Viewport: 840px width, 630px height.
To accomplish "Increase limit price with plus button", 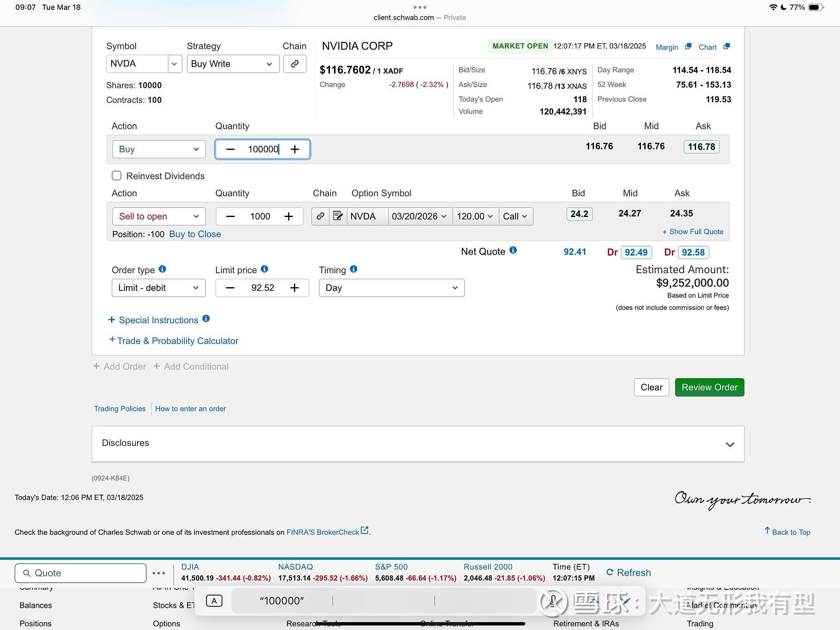I will [x=294, y=288].
